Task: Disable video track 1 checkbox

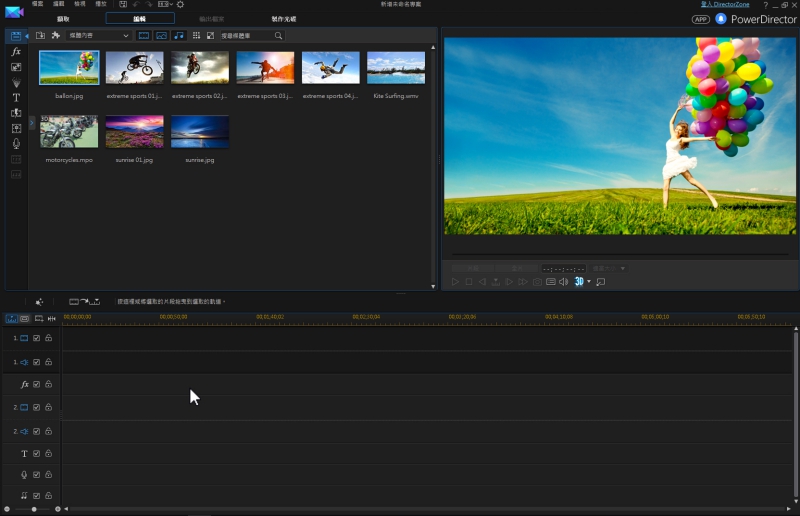Action: pyautogui.click(x=37, y=338)
